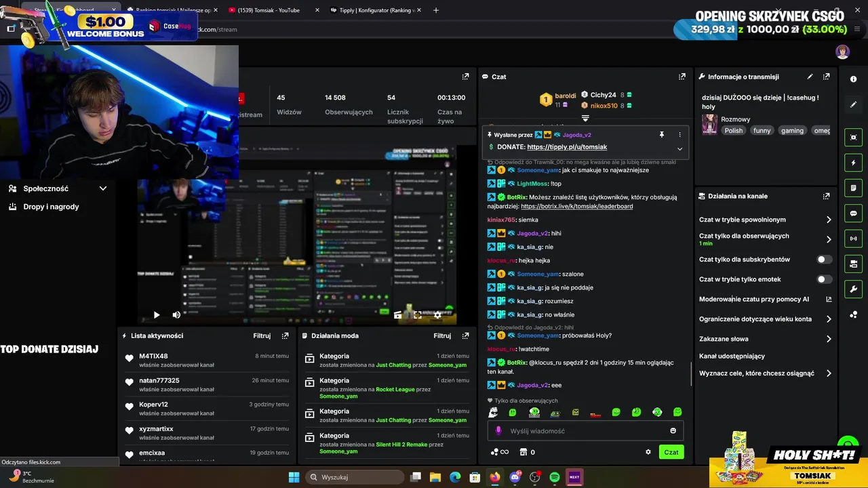Unpin the pinned DONATE message
The height and width of the screenshot is (488, 868).
(x=662, y=135)
